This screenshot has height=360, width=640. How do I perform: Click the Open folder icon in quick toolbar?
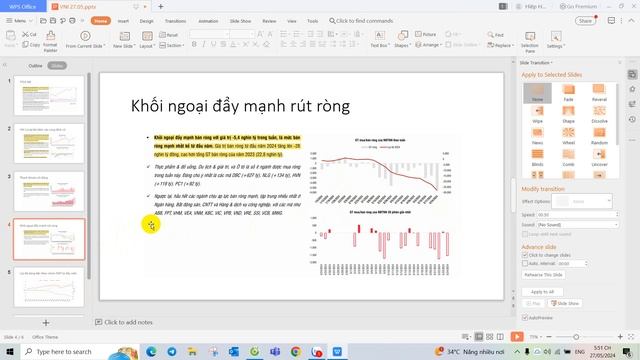click(x=43, y=20)
